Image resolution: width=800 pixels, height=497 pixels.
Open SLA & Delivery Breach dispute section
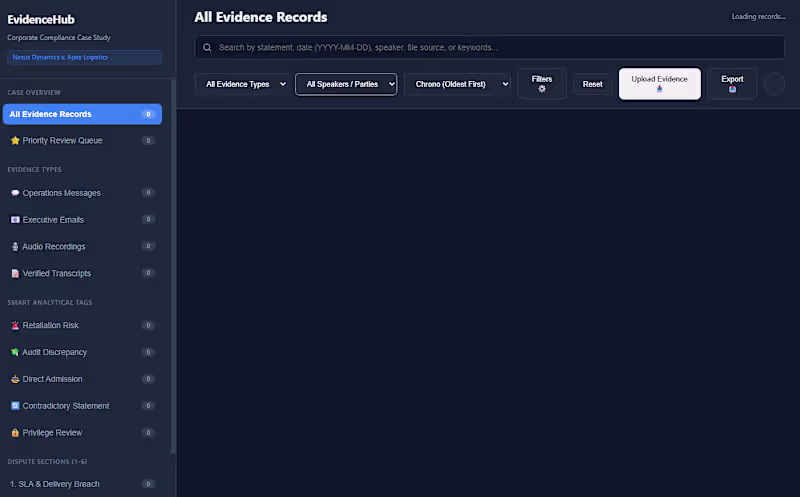click(x=82, y=484)
